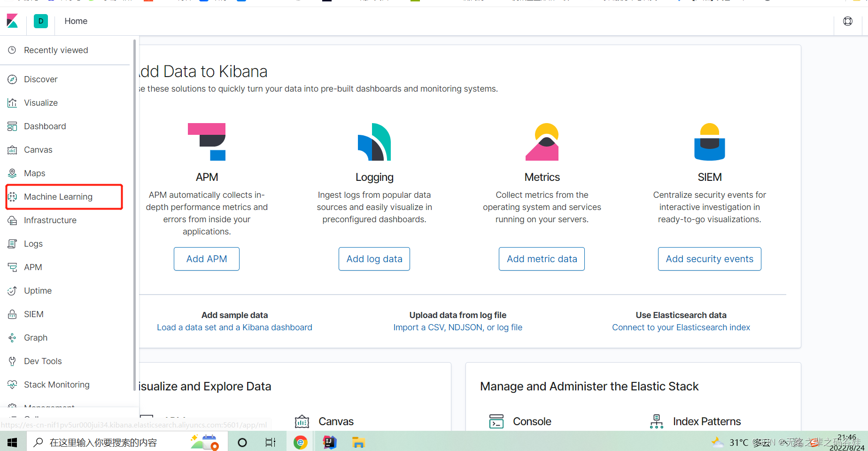Image resolution: width=868 pixels, height=451 pixels.
Task: Click the Visualize chart icon
Action: click(x=12, y=103)
